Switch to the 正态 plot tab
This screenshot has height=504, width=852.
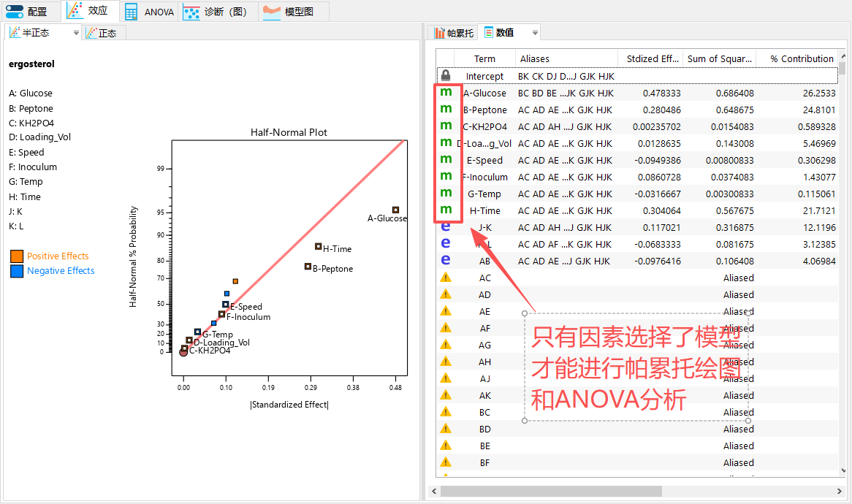tap(103, 32)
